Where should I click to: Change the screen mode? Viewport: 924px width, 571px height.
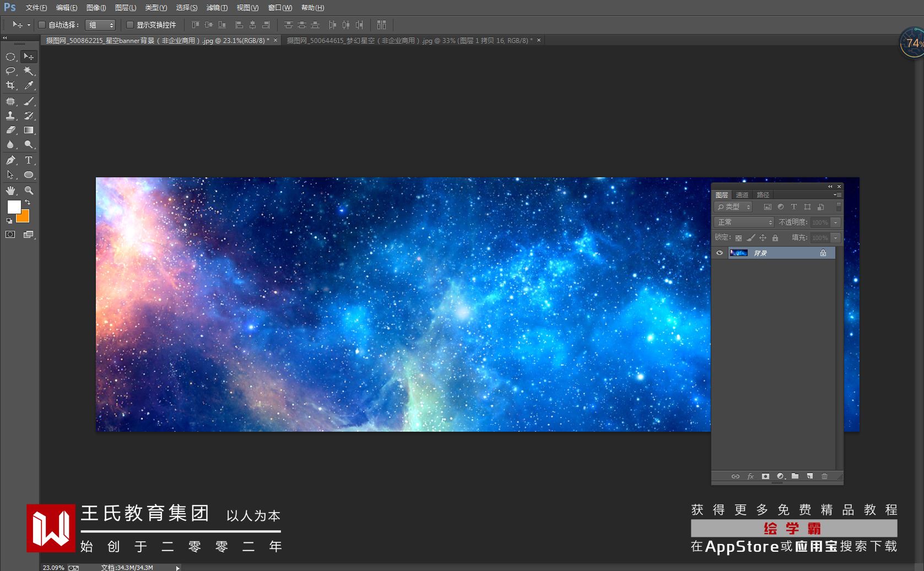[29, 235]
